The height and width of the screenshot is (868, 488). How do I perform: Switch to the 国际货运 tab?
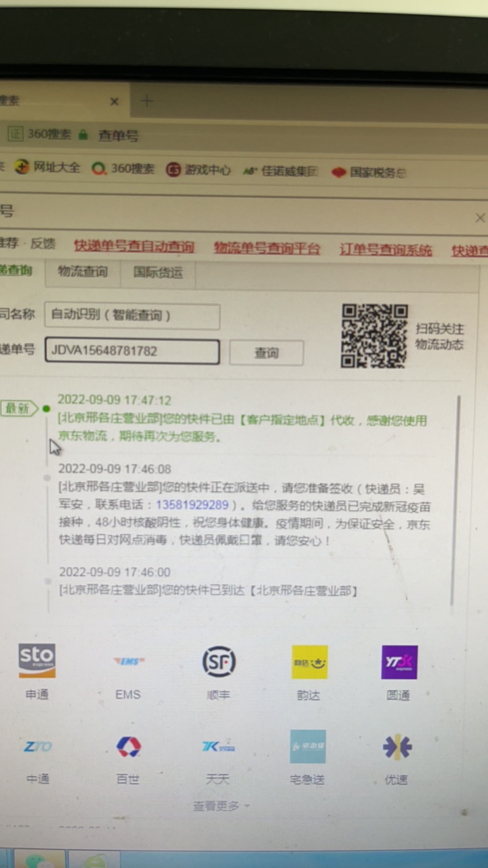pos(158,273)
